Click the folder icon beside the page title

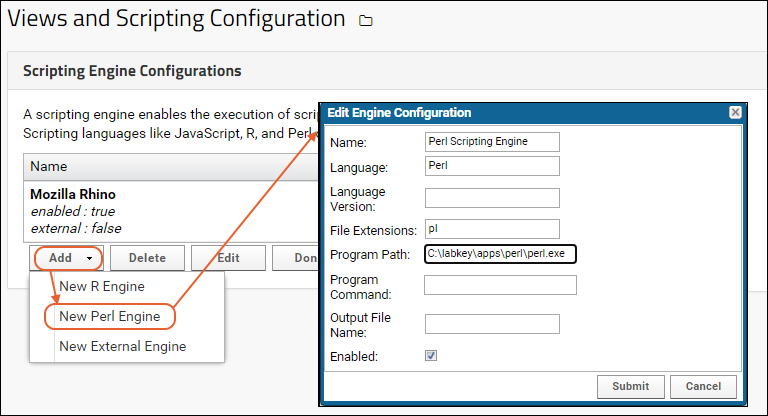point(366,20)
